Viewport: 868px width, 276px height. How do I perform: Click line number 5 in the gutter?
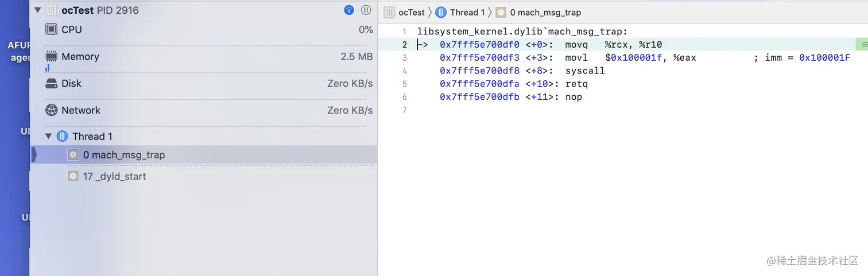coord(404,84)
